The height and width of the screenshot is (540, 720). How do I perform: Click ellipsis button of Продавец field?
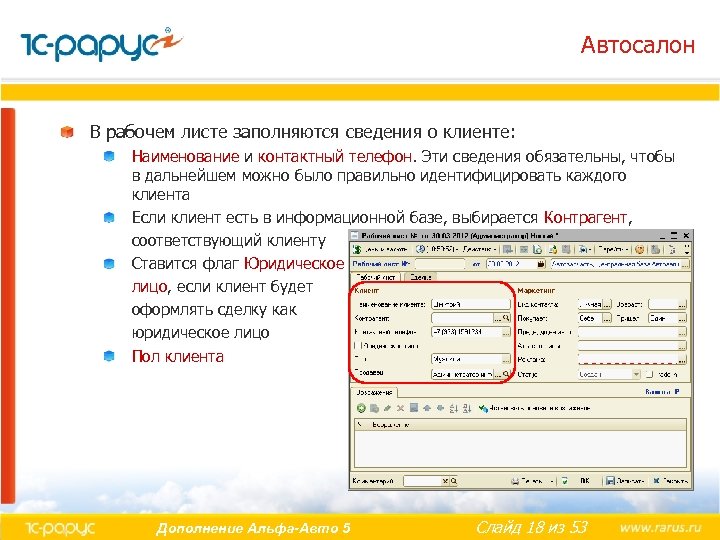497,374
